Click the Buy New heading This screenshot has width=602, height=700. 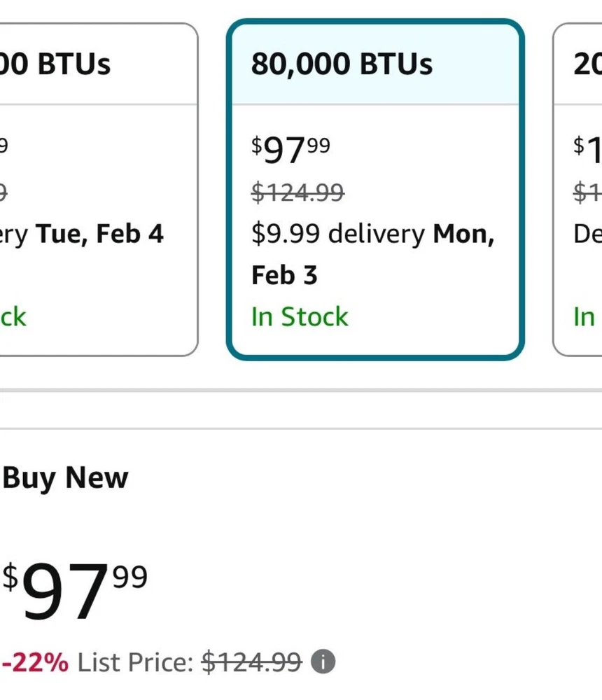click(x=66, y=478)
